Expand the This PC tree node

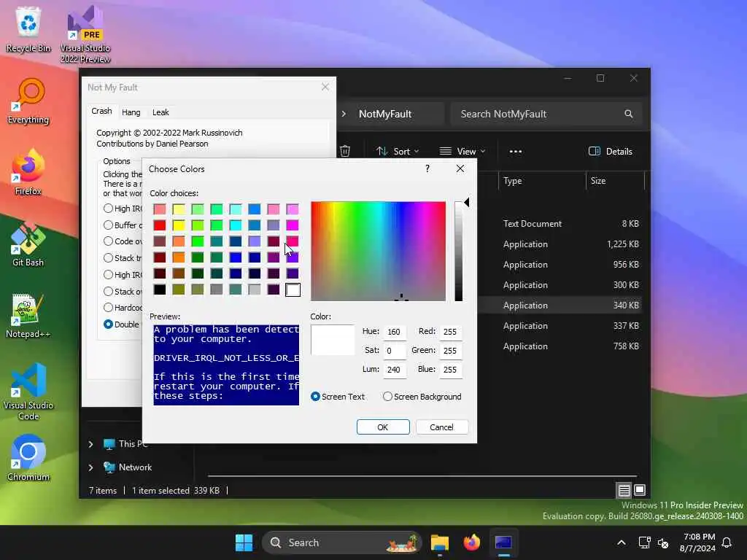pyautogui.click(x=90, y=444)
